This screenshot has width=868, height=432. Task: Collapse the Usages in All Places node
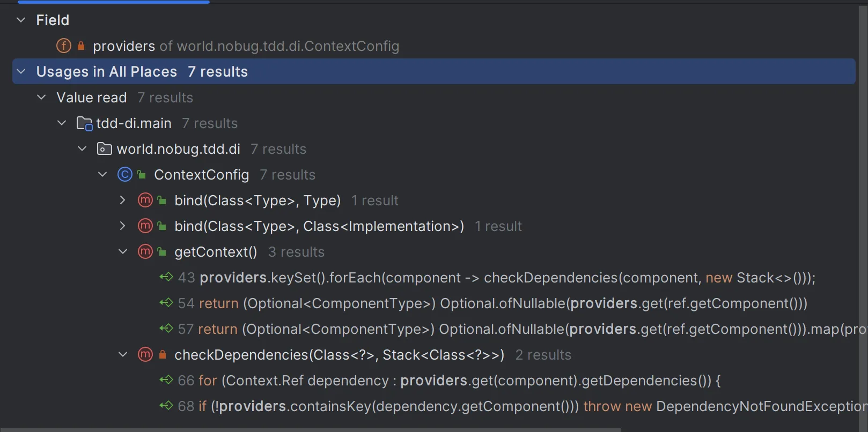21,72
